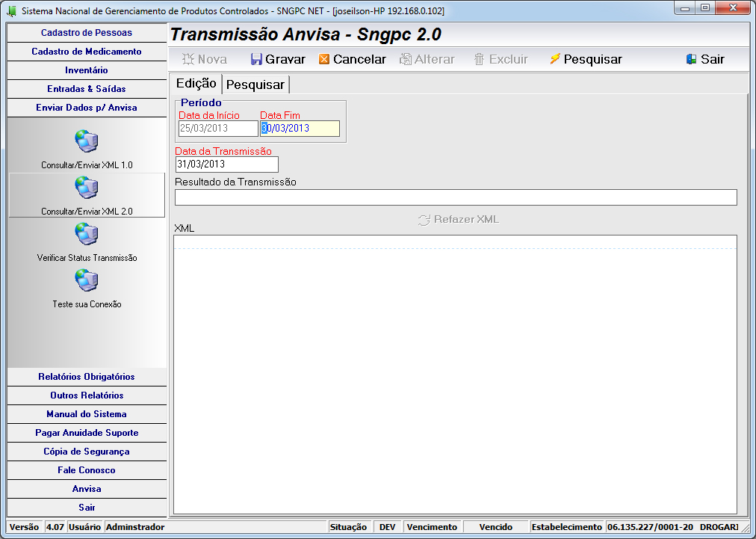Screen dimensions: 756x539
Task: Open Outros Relatórios menu section
Action: (87, 395)
